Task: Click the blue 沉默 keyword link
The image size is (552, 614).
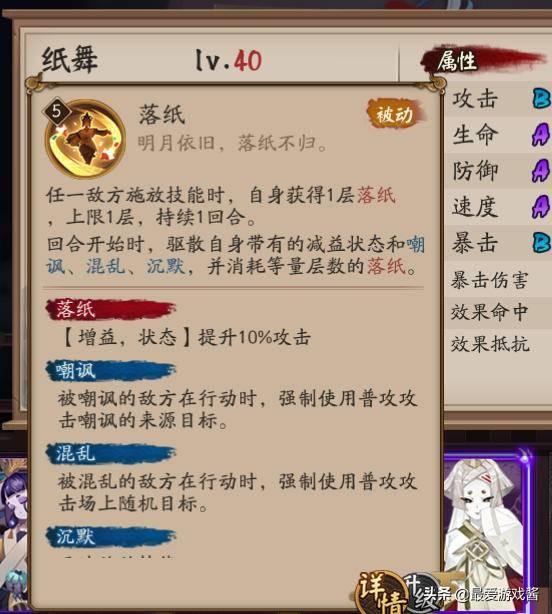Action: pyautogui.click(x=166, y=267)
